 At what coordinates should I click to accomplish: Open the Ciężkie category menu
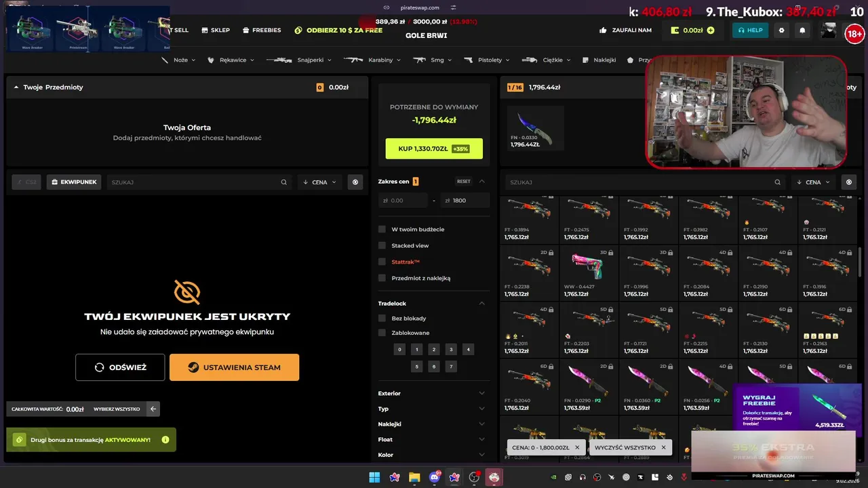pyautogui.click(x=547, y=60)
